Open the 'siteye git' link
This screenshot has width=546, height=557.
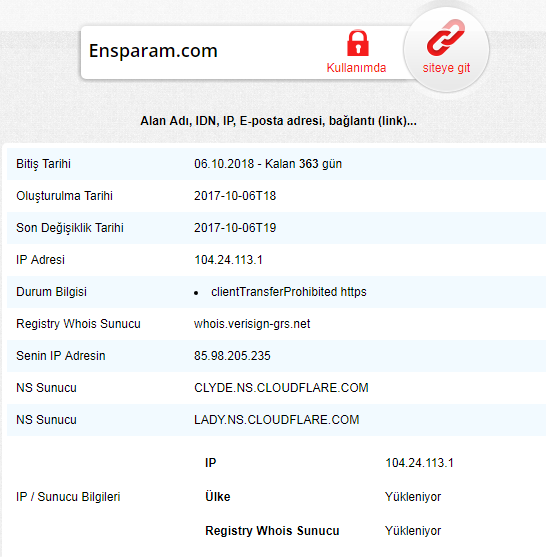447,68
